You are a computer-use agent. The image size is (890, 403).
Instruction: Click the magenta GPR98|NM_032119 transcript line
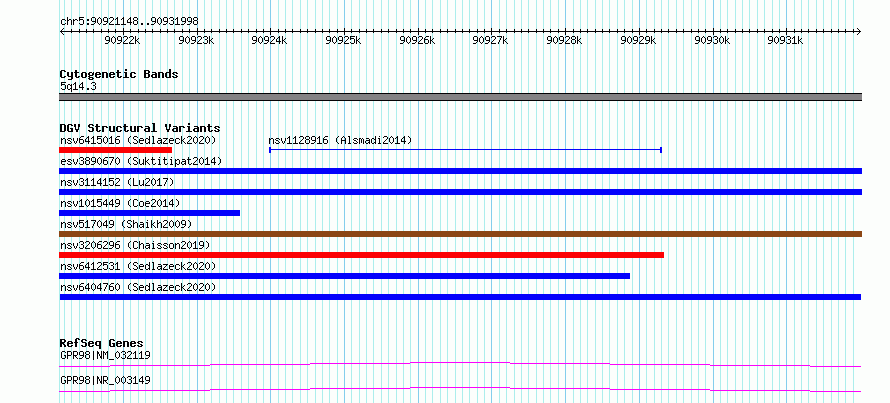(460, 364)
